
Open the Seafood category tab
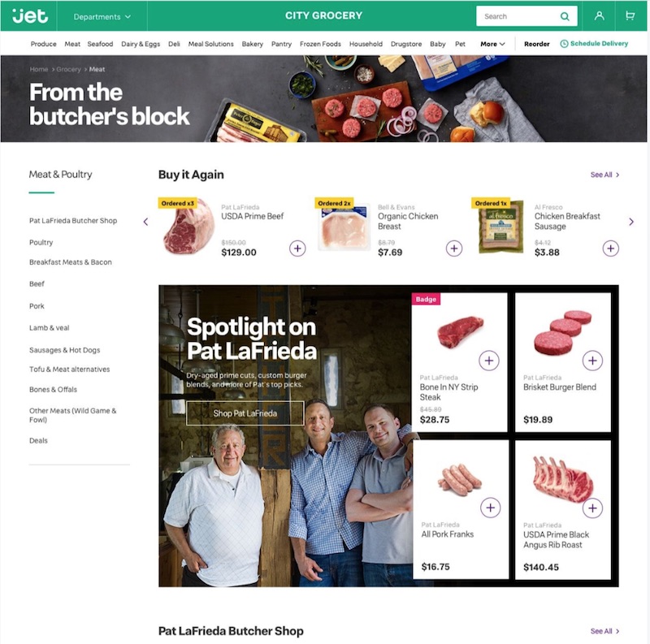100,44
